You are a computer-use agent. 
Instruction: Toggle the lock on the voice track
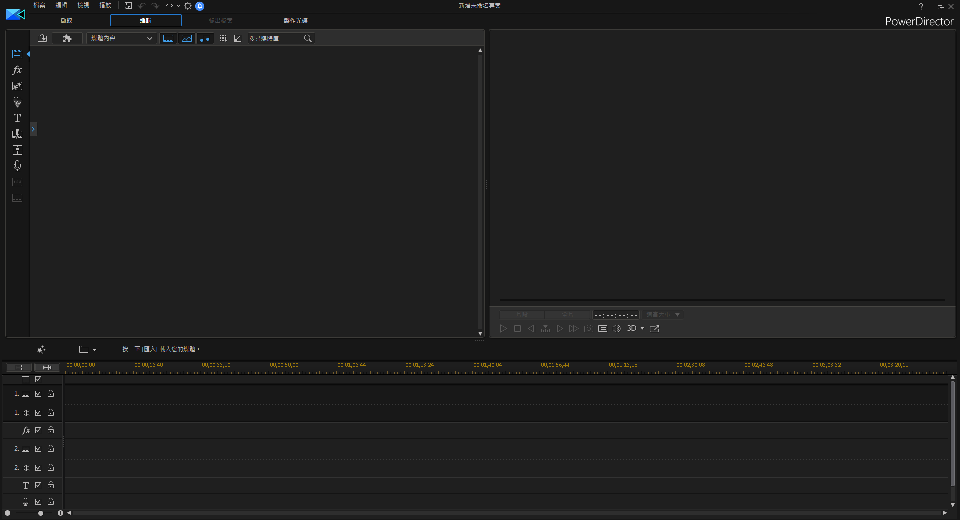[x=51, y=502]
